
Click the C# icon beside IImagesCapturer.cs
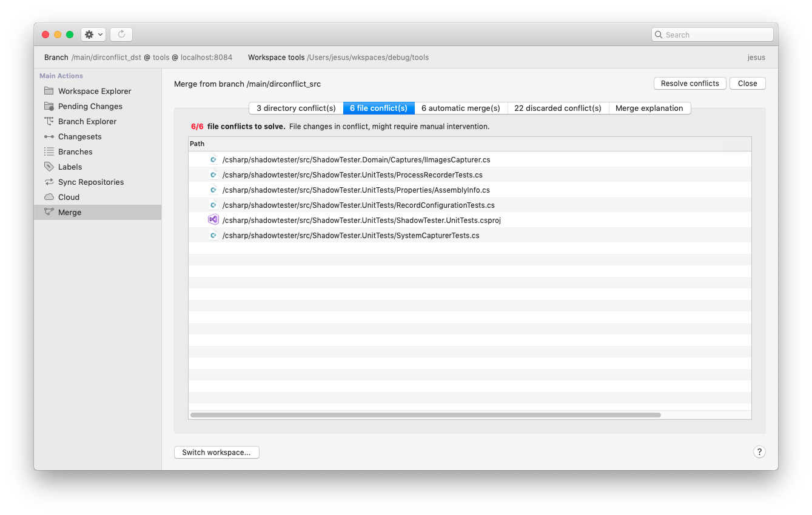[213, 159]
